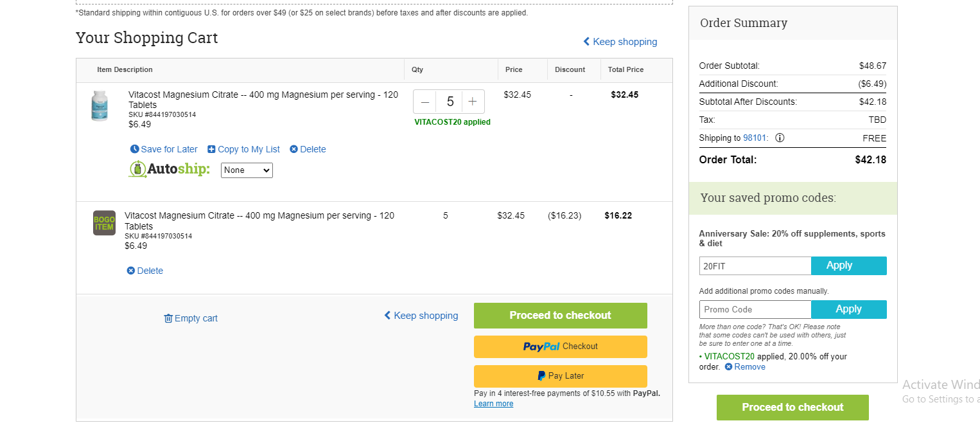This screenshot has height=423, width=980.
Task: Click the Tax TBD value
Action: tap(877, 120)
